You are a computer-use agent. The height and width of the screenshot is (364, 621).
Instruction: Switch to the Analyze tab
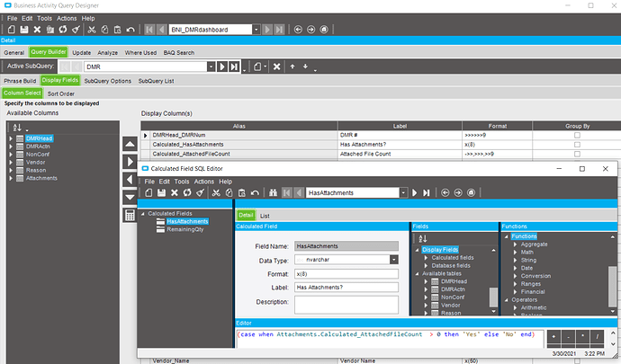(108, 53)
